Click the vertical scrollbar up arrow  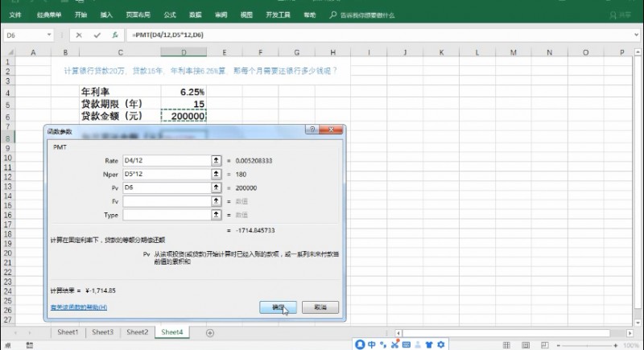(638, 52)
